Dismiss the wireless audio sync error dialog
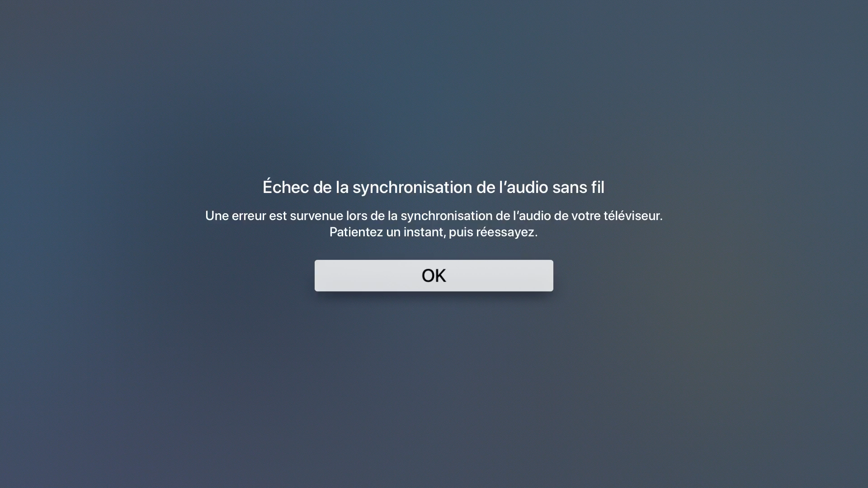This screenshot has width=868, height=488. 434,275
